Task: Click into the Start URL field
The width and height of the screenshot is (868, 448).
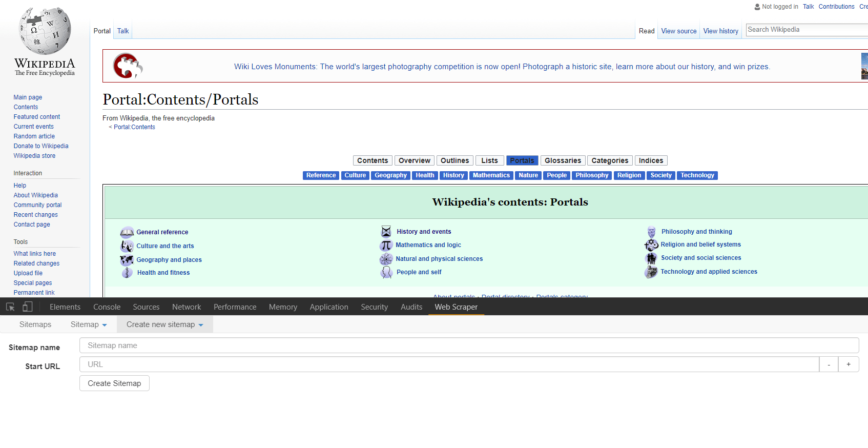Action: click(449, 364)
